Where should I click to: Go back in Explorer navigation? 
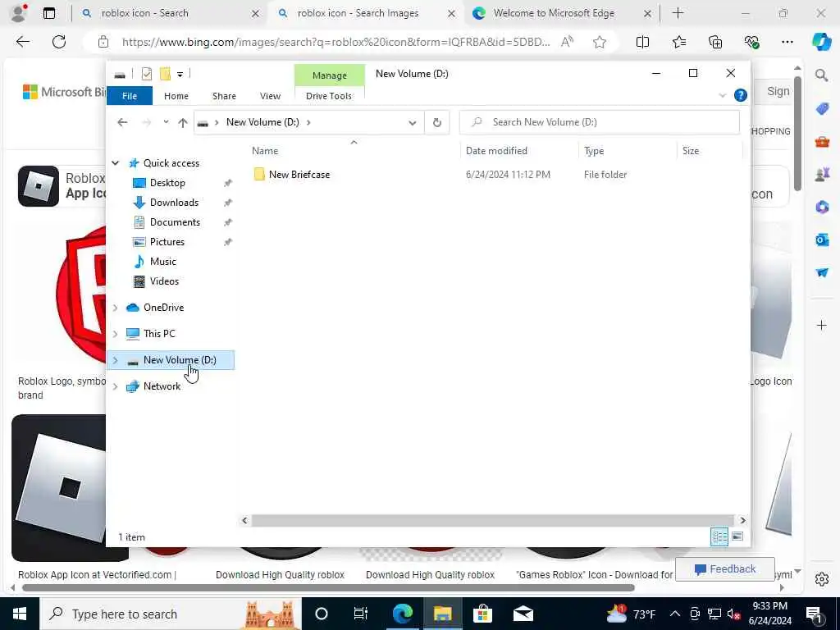tap(122, 122)
